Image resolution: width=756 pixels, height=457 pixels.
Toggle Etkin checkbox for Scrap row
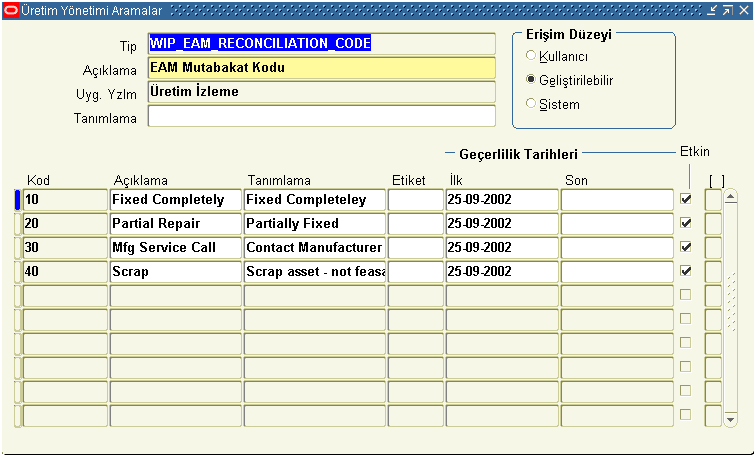(x=685, y=271)
